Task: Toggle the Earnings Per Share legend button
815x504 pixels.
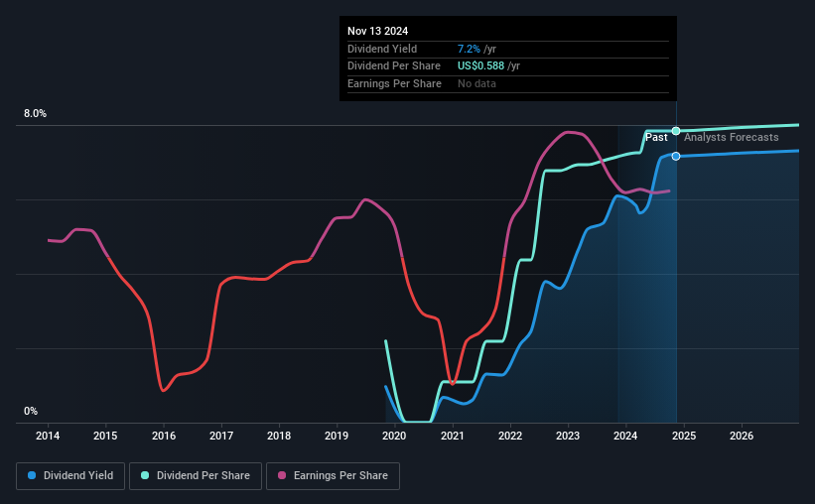Action: pyautogui.click(x=333, y=476)
